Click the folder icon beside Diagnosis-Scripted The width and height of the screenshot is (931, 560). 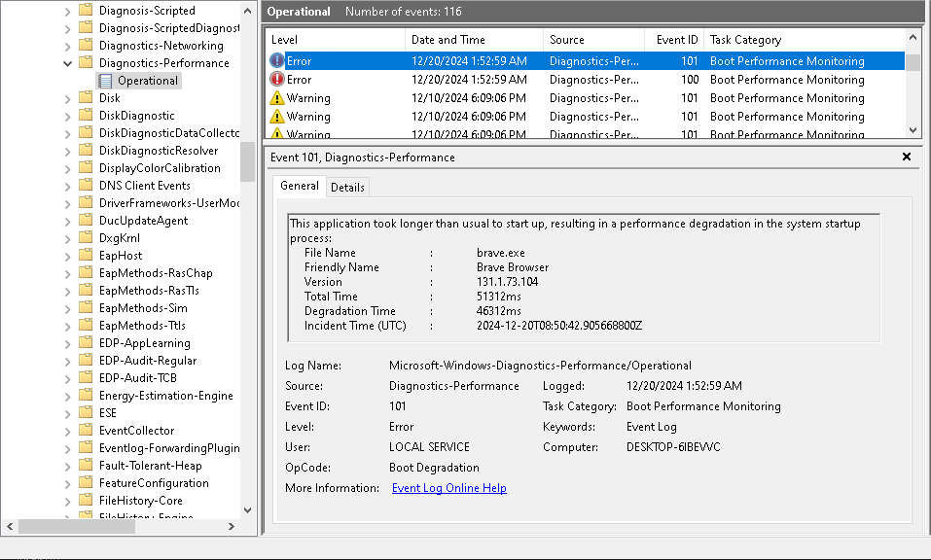[86, 10]
